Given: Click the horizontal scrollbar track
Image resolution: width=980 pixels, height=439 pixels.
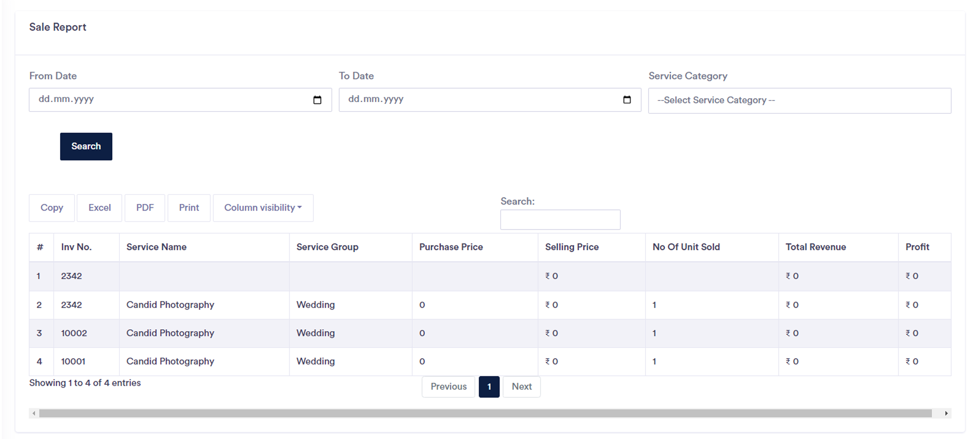Looking at the screenshot, I should point(485,413).
